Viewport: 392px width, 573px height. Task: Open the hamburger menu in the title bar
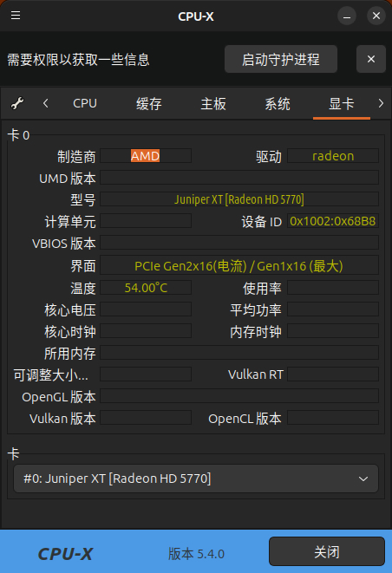[16, 16]
